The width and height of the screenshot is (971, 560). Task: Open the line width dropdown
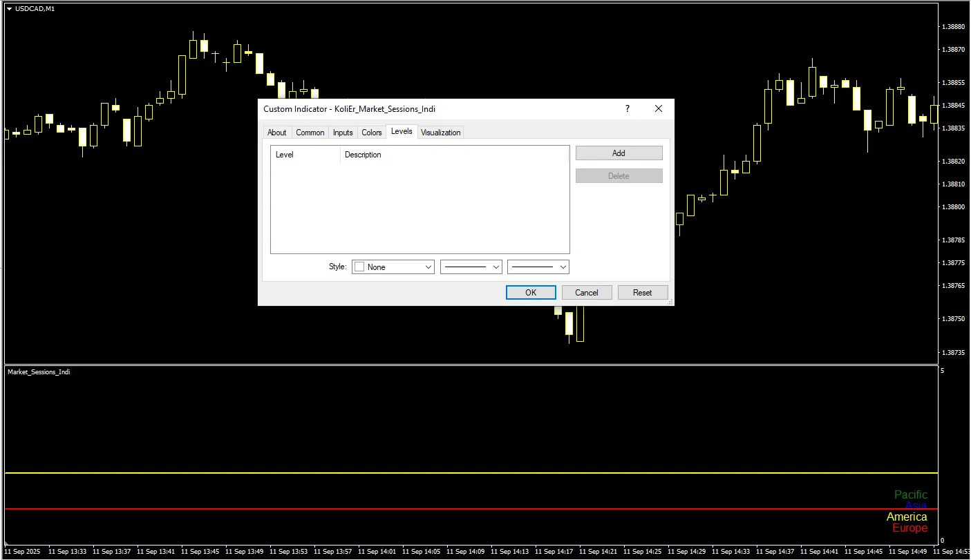pyautogui.click(x=538, y=267)
